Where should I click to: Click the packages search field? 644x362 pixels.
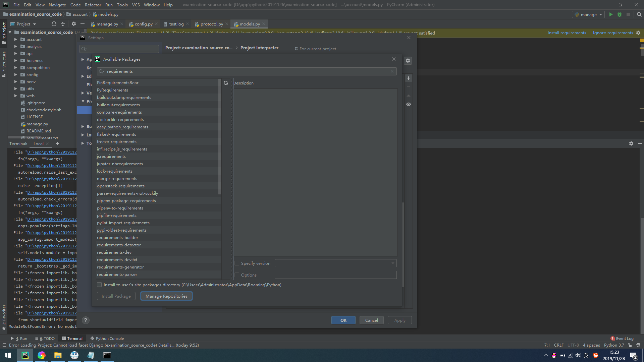[247, 71]
